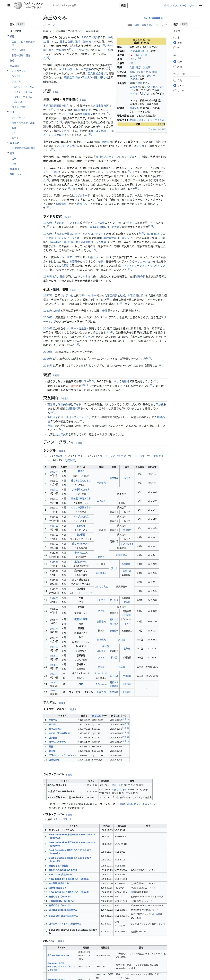Go to 交友関係 in contents sidebar

pos(15,66)
